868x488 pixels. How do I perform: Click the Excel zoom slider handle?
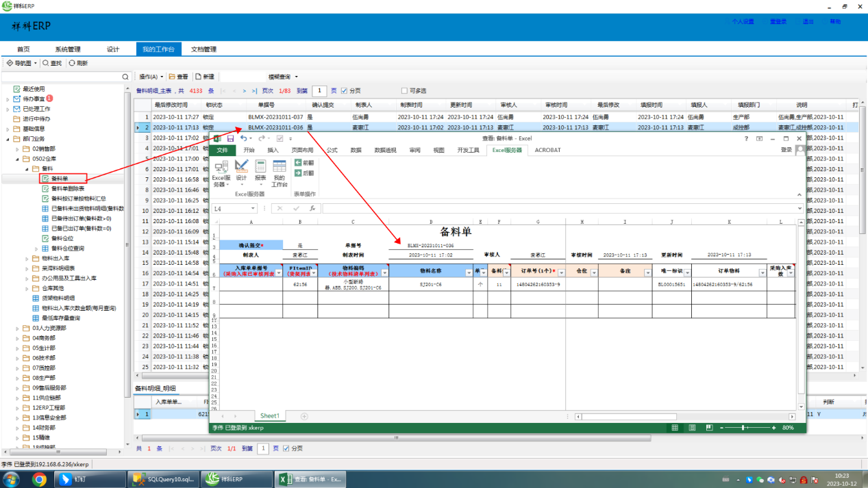pos(743,428)
